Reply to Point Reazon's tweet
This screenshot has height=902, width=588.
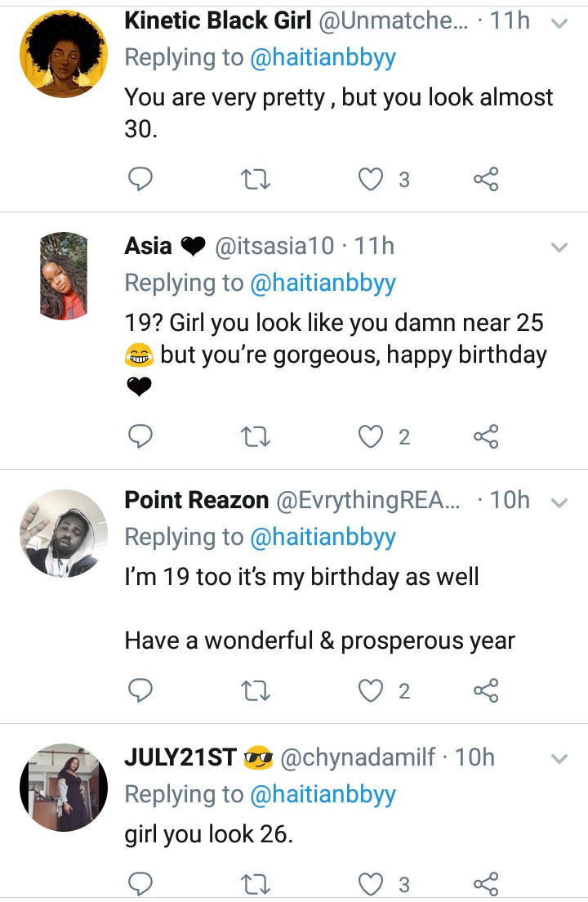tap(141, 691)
